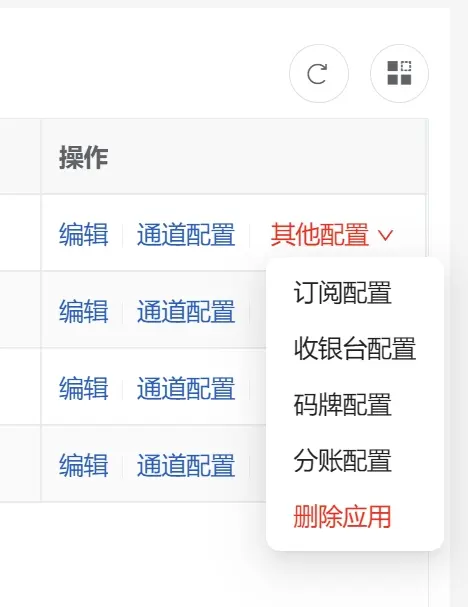Open 码牌配置 menu entry
Screen dimensions: 468x607
point(342,405)
